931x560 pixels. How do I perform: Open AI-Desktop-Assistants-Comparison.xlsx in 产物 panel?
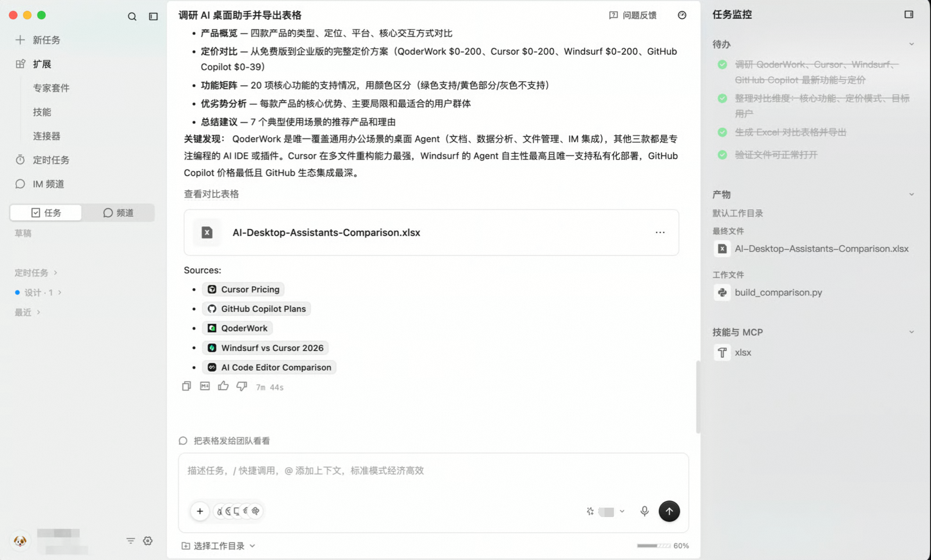point(812,249)
